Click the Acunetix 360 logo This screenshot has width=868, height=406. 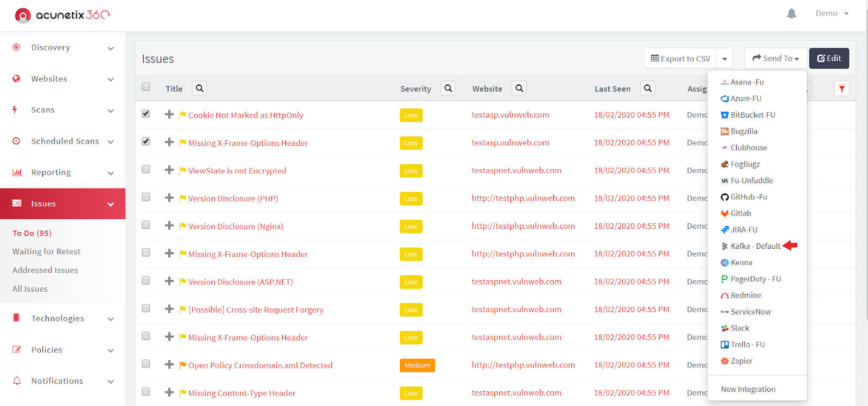click(62, 15)
